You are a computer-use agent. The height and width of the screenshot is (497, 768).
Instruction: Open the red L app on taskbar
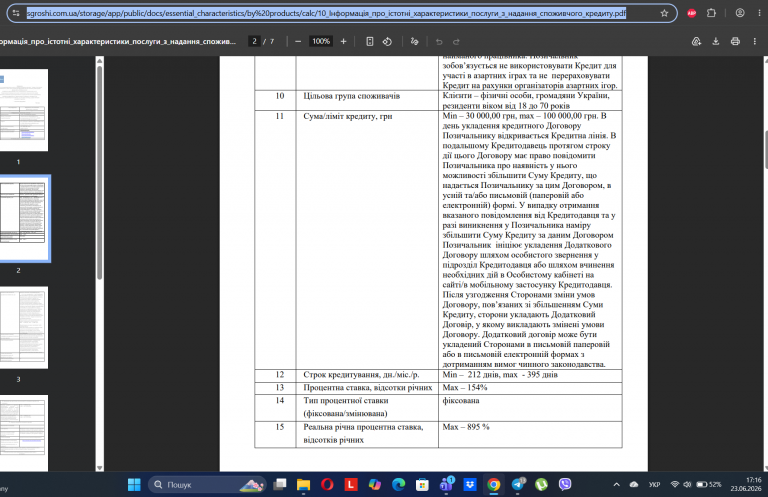[351, 485]
